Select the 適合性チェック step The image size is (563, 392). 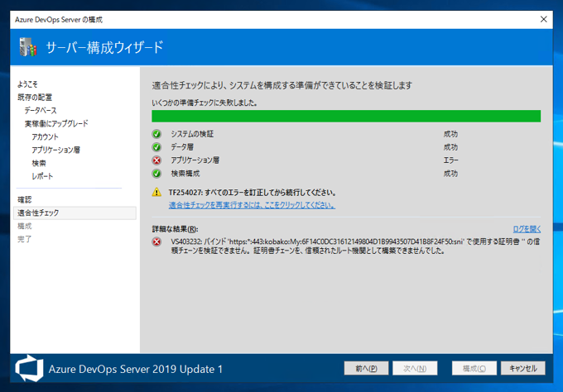click(75, 213)
